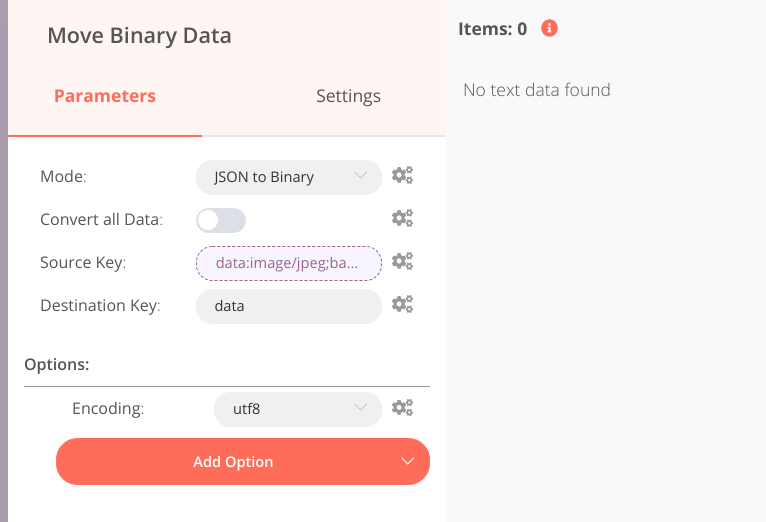Open the Mode dropdown showing JSON to Binary
The height and width of the screenshot is (522, 766).
pyautogui.click(x=289, y=177)
